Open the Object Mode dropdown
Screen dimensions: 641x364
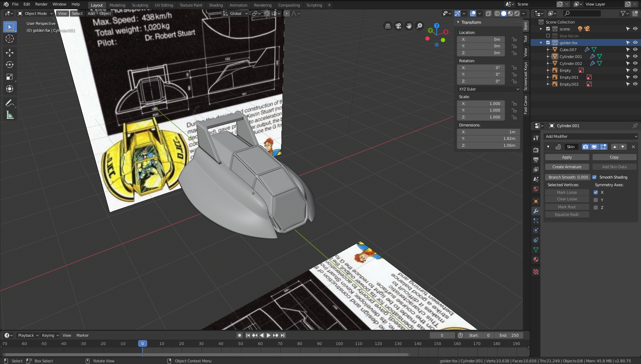tap(36, 13)
